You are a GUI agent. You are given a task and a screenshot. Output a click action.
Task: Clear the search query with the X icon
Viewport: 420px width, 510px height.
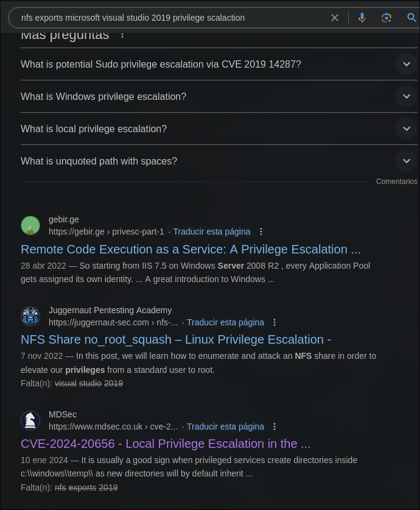point(335,18)
